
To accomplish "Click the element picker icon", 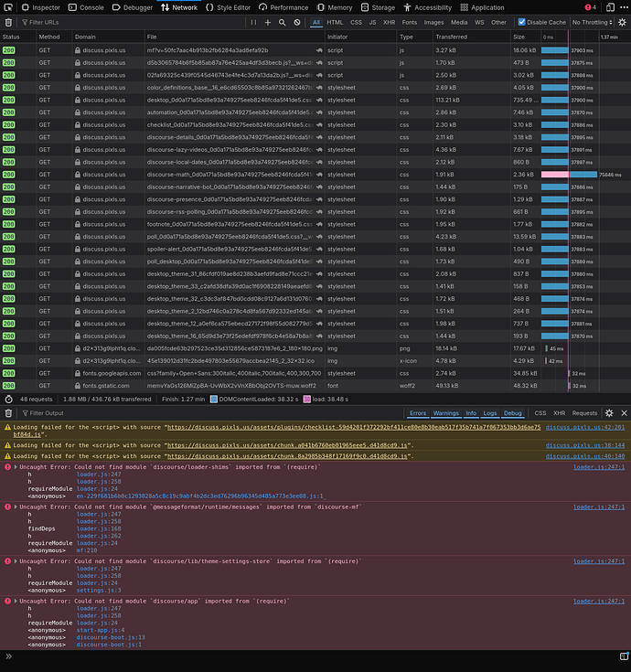I will pyautogui.click(x=9, y=7).
